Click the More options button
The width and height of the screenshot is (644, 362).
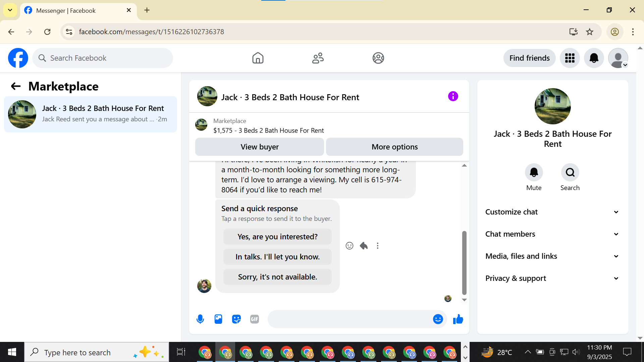[x=394, y=147]
